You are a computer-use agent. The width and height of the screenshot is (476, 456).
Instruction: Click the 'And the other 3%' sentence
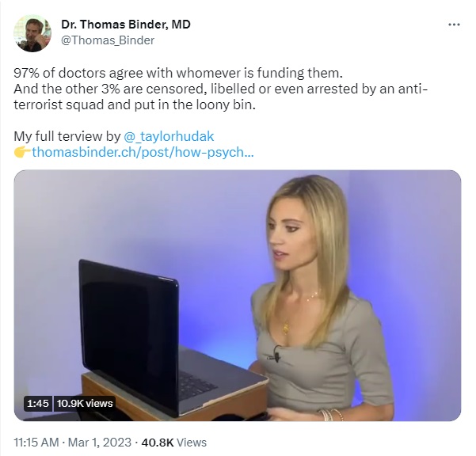coord(221,89)
